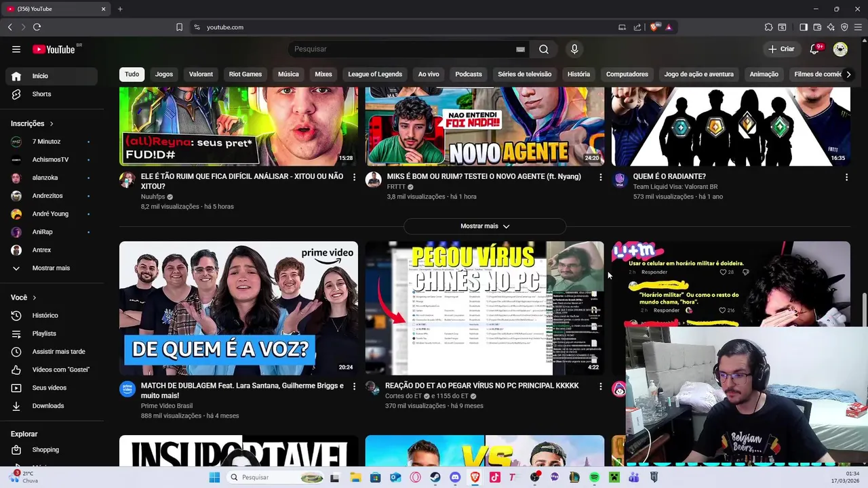868x488 pixels.
Task: Expand the Mostrar mais videos button
Action: 485,226
